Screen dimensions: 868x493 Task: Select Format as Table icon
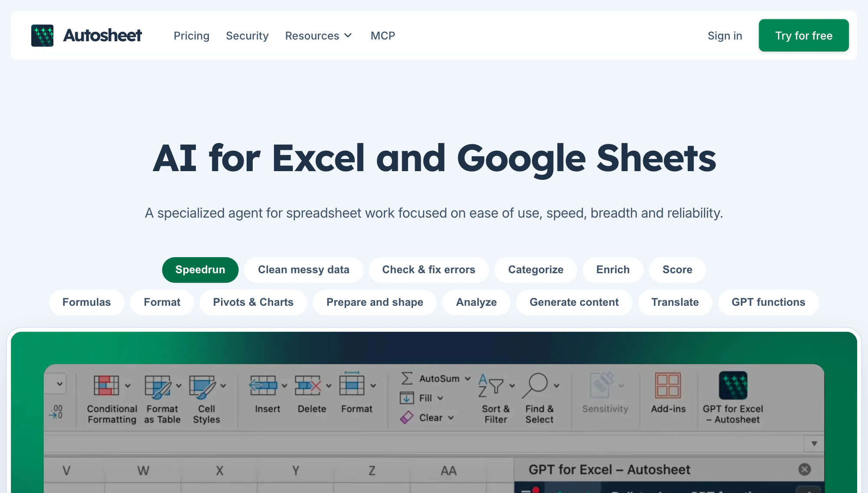pyautogui.click(x=158, y=387)
